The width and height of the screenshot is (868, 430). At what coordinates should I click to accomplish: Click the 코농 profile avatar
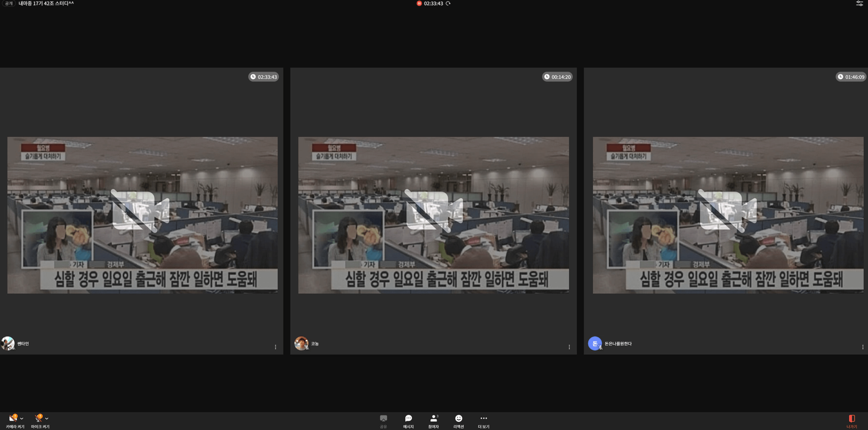coord(301,343)
